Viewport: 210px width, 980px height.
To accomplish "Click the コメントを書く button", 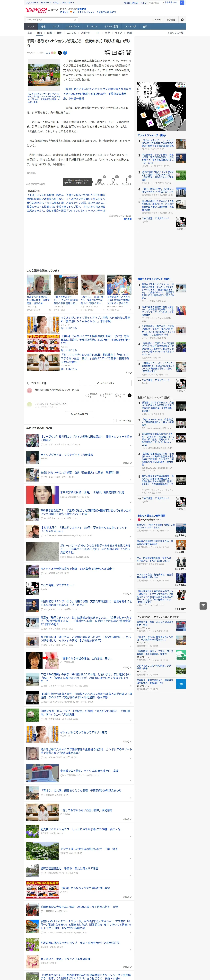I will [105, 383].
